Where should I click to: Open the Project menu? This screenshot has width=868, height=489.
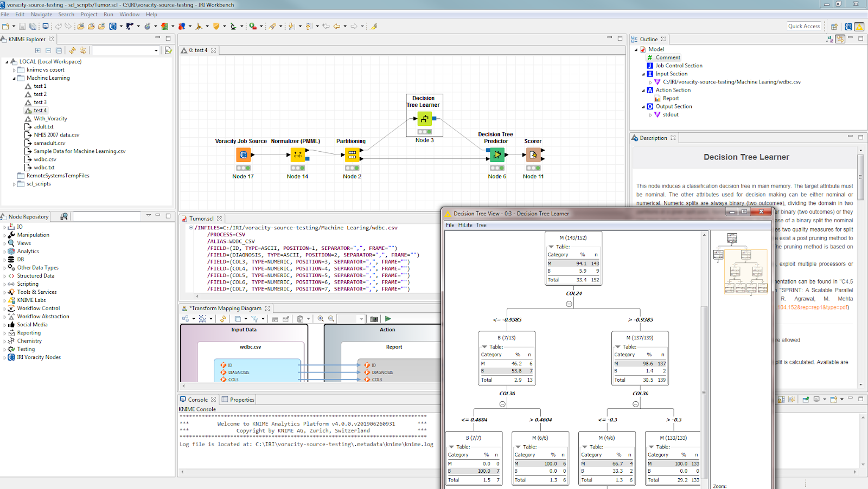(89, 15)
